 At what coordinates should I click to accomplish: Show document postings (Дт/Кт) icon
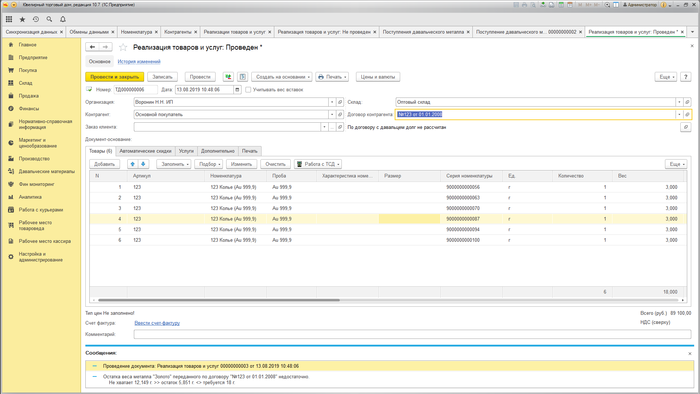(228, 77)
